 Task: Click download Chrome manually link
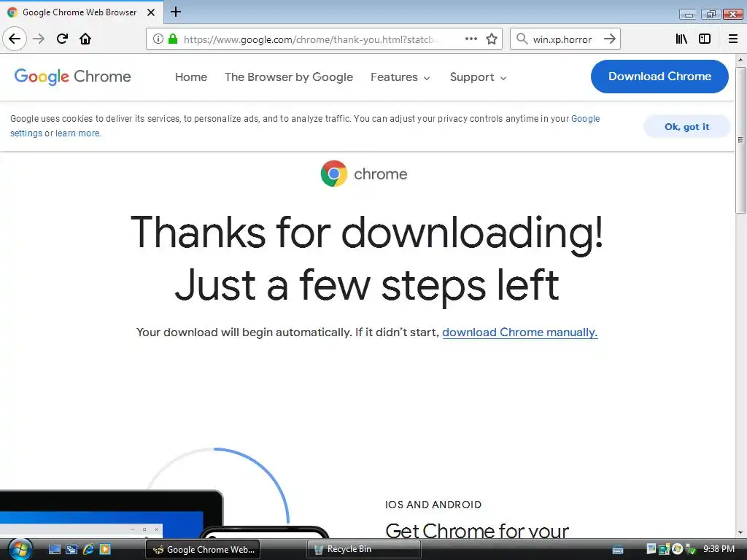(519, 332)
